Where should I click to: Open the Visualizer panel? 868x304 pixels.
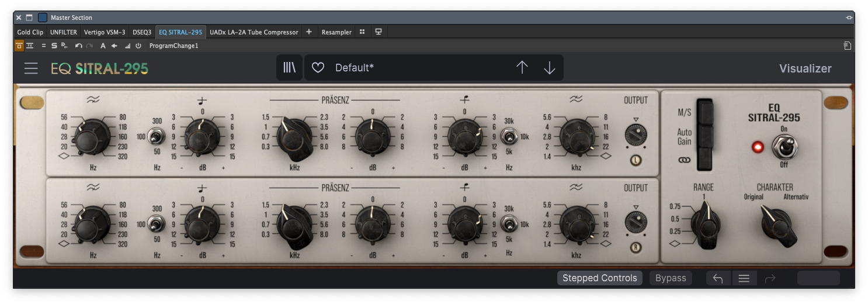pos(805,68)
